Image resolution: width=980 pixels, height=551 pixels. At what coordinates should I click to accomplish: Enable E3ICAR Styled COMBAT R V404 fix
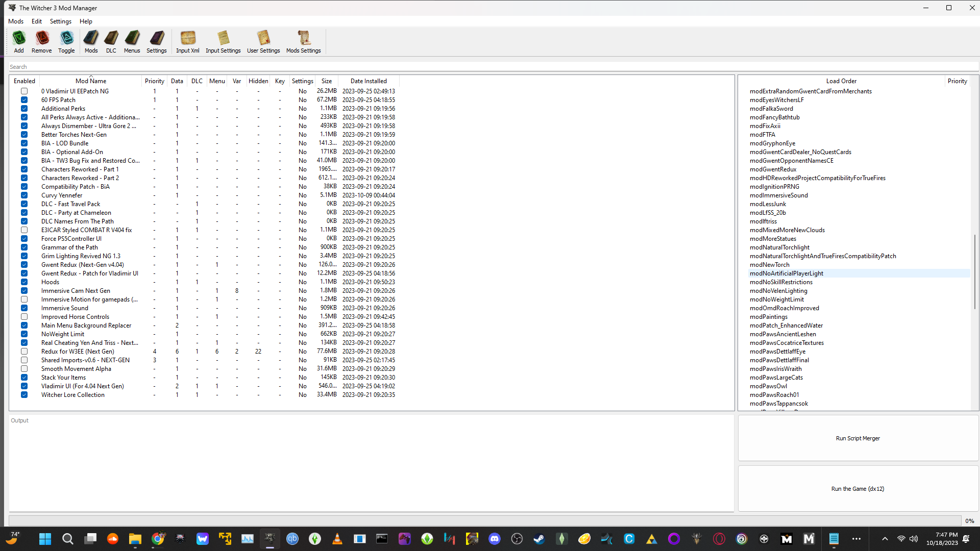coord(24,230)
